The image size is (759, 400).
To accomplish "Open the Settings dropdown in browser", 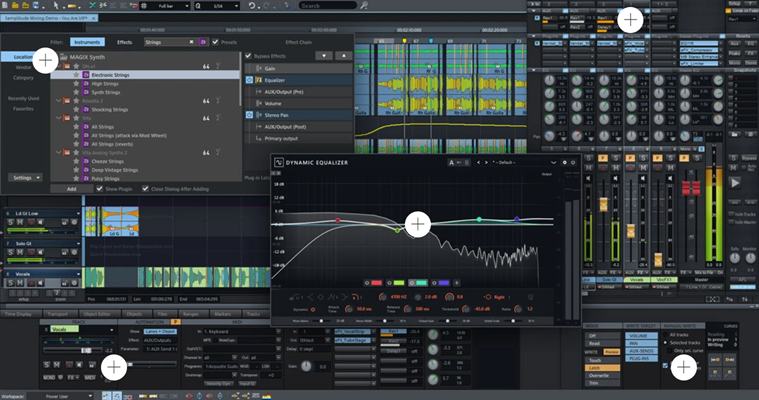I will coord(24,177).
